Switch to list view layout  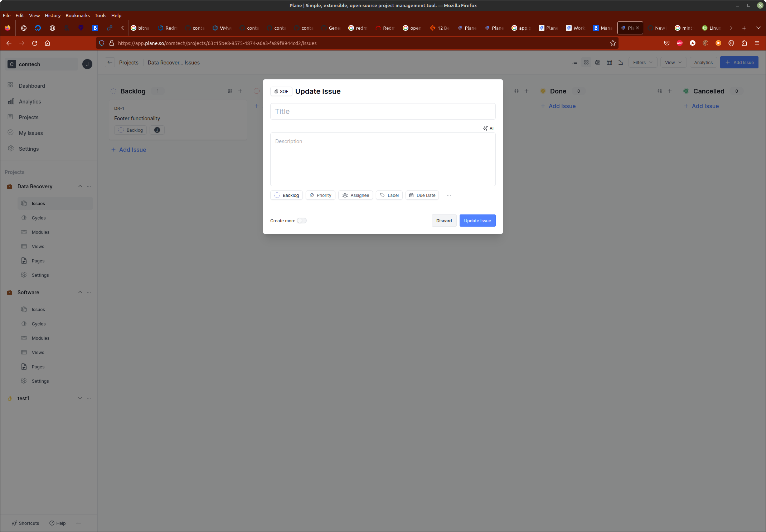click(574, 62)
